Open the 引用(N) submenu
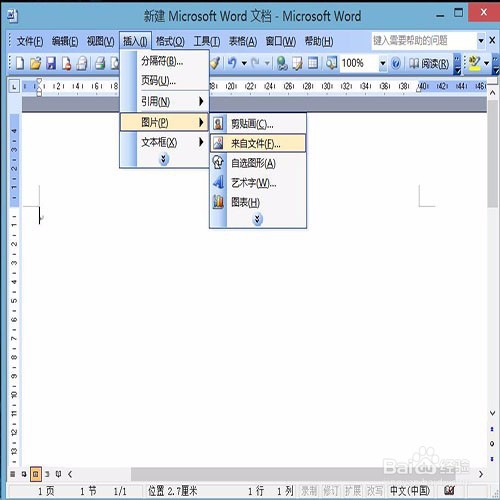Viewport: 500px width, 500px height. [x=164, y=101]
